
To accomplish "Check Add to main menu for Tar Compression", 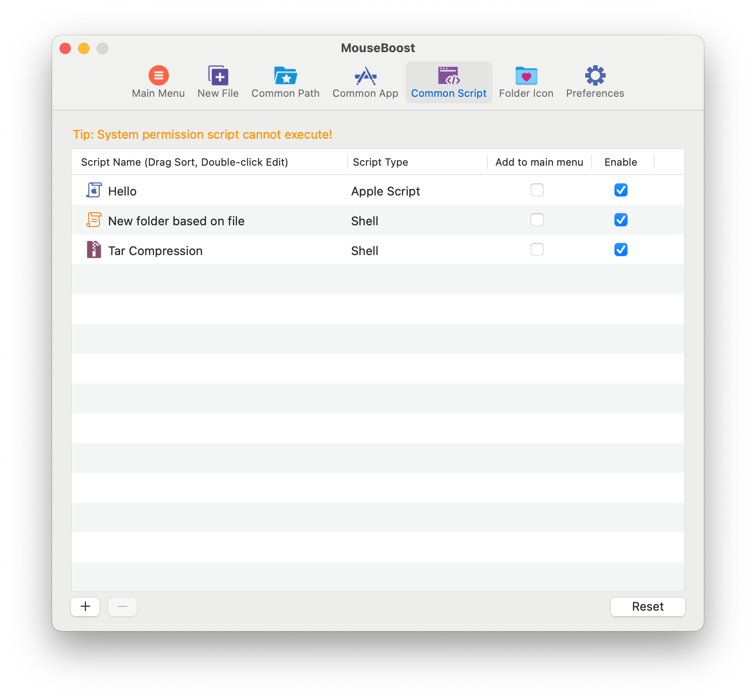I will [537, 249].
